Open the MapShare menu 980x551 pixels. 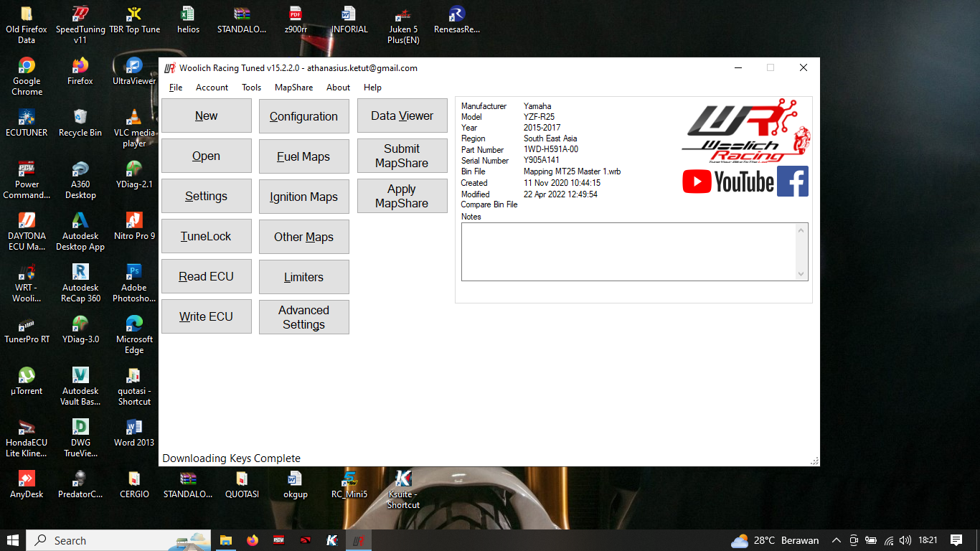coord(293,88)
